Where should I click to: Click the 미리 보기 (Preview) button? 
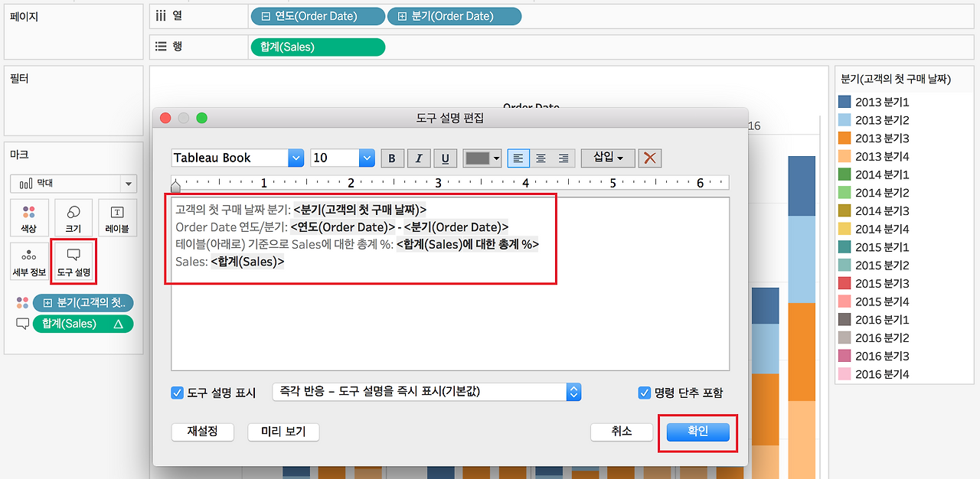(x=283, y=432)
